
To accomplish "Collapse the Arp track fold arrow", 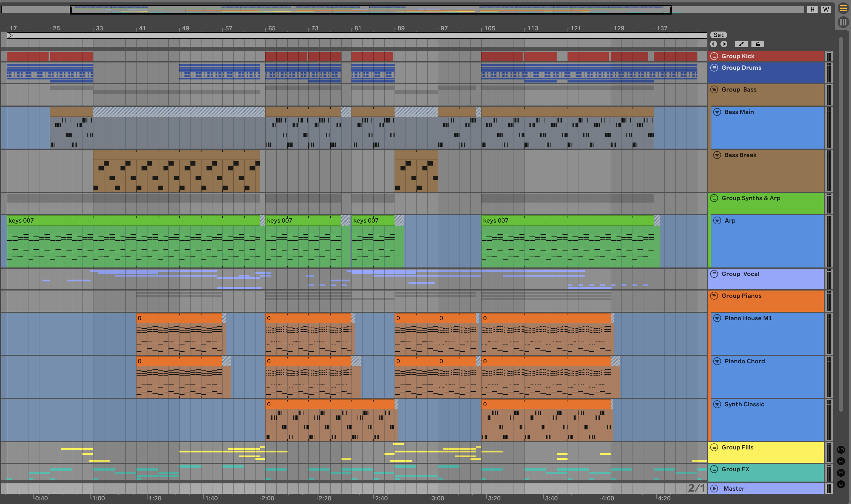I will [x=717, y=221].
